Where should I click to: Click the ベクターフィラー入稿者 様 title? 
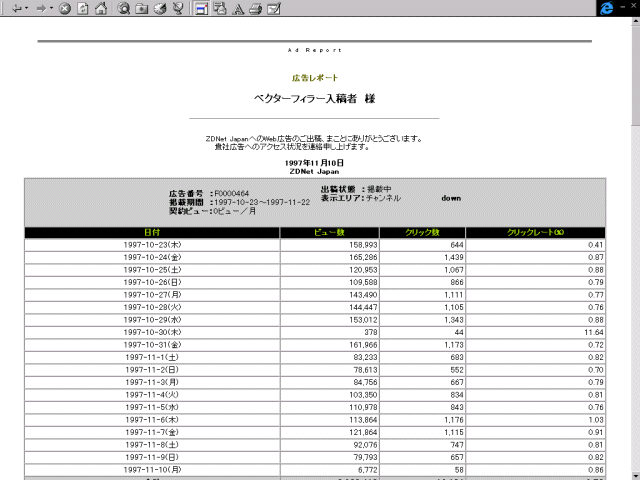(314, 99)
